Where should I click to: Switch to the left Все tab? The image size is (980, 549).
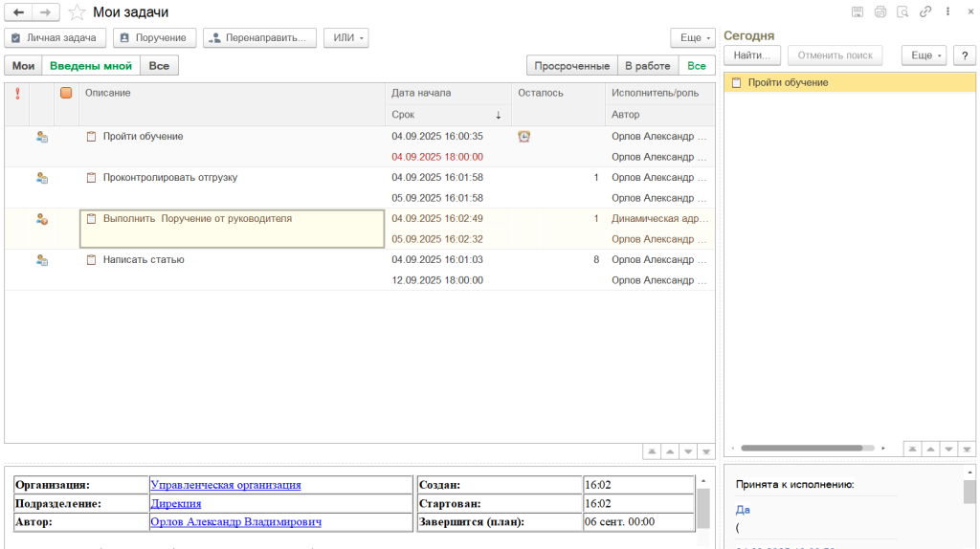click(x=159, y=66)
